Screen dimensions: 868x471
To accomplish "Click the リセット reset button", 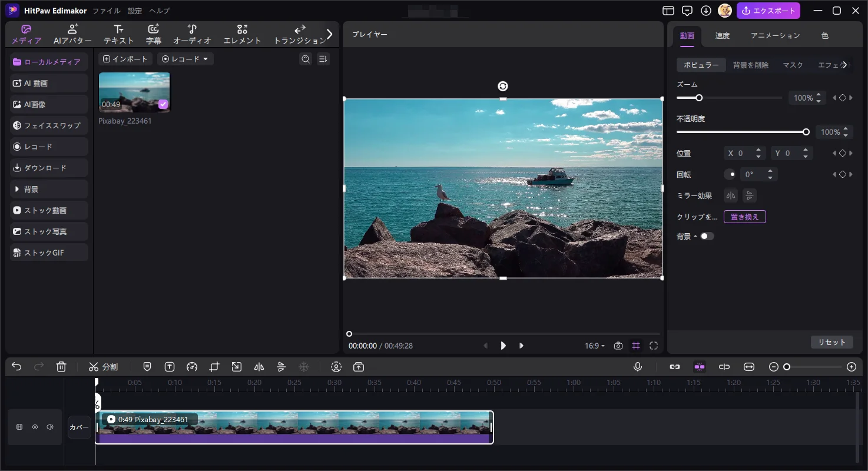I will (832, 342).
